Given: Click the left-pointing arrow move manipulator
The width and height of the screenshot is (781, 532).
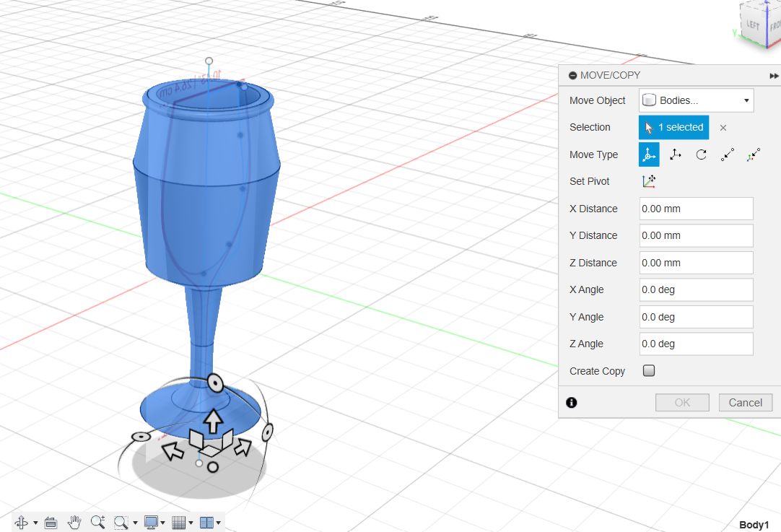Looking at the screenshot, I should (173, 451).
